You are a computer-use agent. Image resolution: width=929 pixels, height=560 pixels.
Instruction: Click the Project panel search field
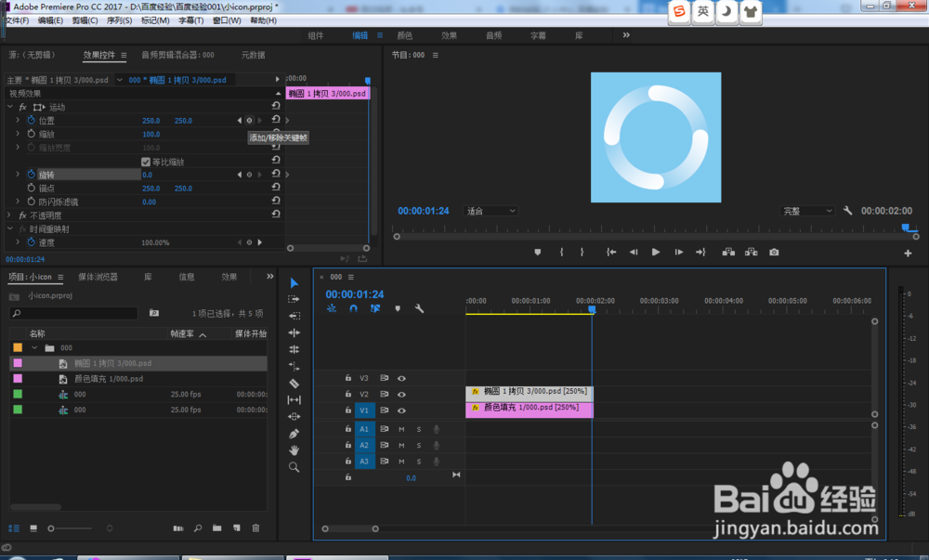click(74, 313)
